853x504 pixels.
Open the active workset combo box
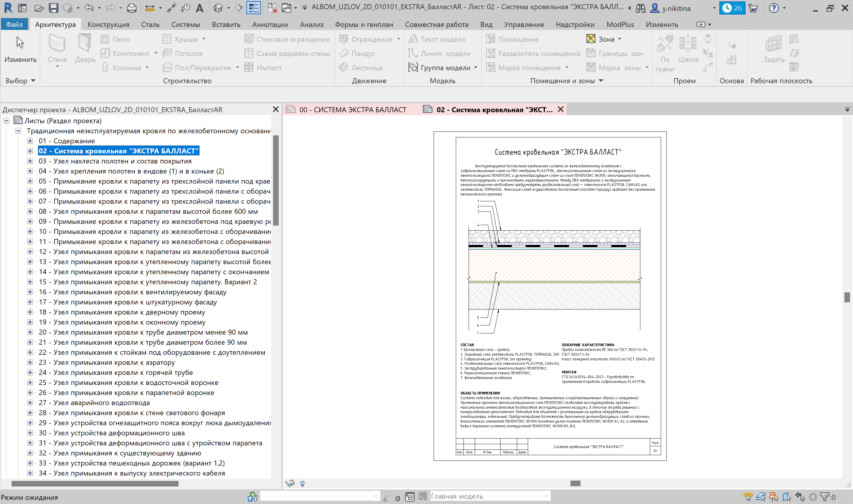[320, 496]
